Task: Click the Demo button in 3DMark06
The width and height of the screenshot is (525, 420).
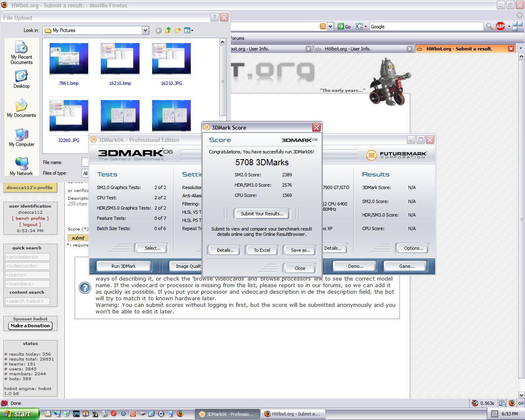Action: pos(356,266)
